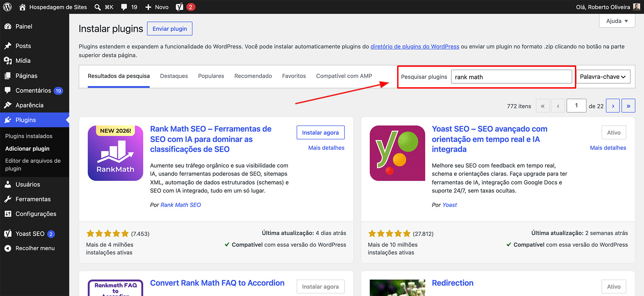
Task: Click the Pesquisar plugins search field
Action: [512, 77]
